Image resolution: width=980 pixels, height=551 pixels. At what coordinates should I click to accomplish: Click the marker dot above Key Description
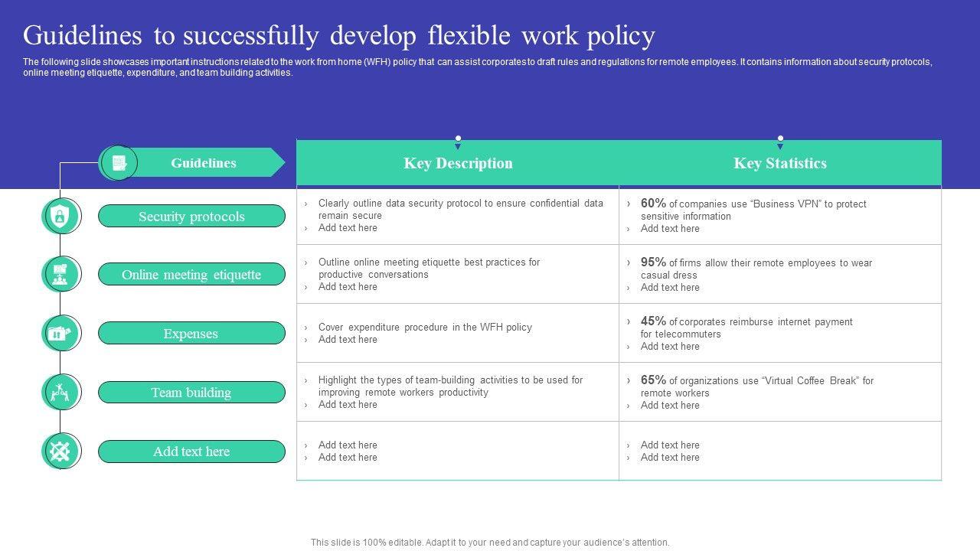458,139
